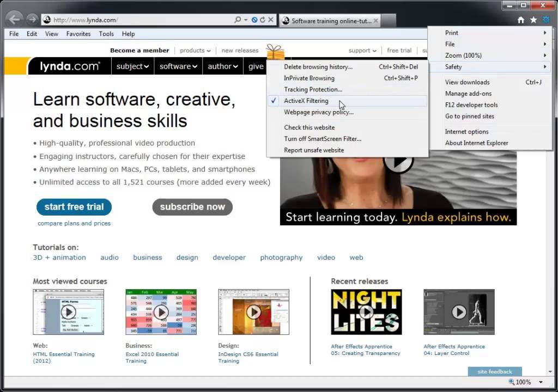Stop loading with the X icon

[x=271, y=20]
